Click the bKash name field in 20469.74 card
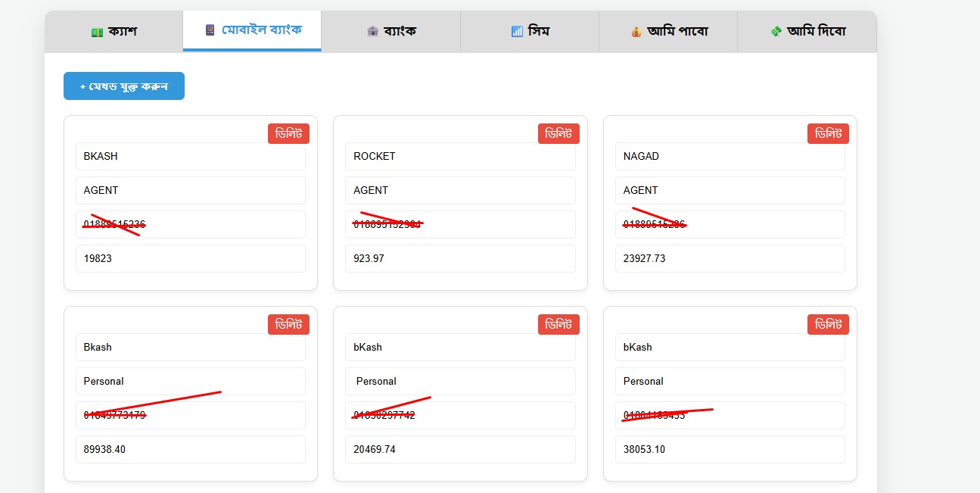The width and height of the screenshot is (980, 493). pyautogui.click(x=460, y=347)
